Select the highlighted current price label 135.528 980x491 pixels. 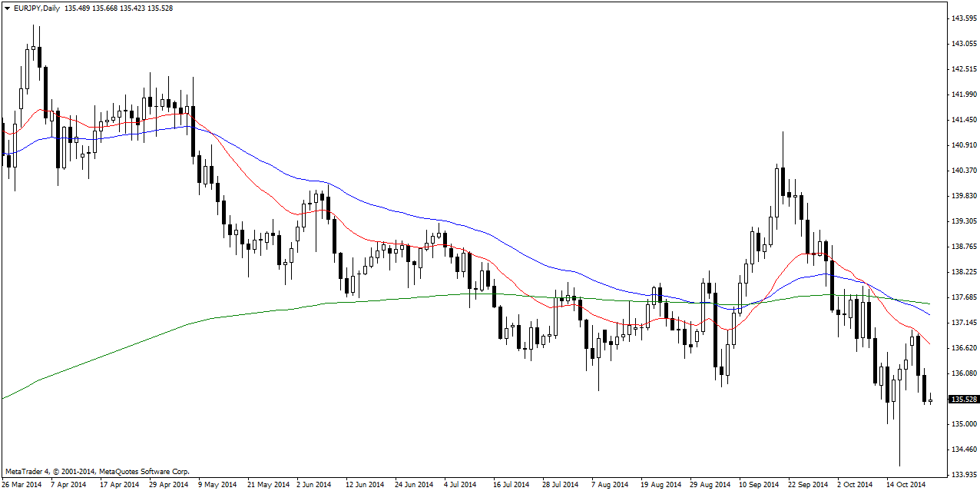coord(963,400)
